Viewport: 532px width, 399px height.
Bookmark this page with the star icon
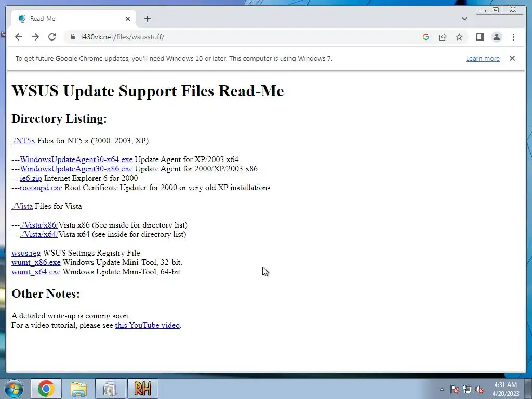point(459,37)
